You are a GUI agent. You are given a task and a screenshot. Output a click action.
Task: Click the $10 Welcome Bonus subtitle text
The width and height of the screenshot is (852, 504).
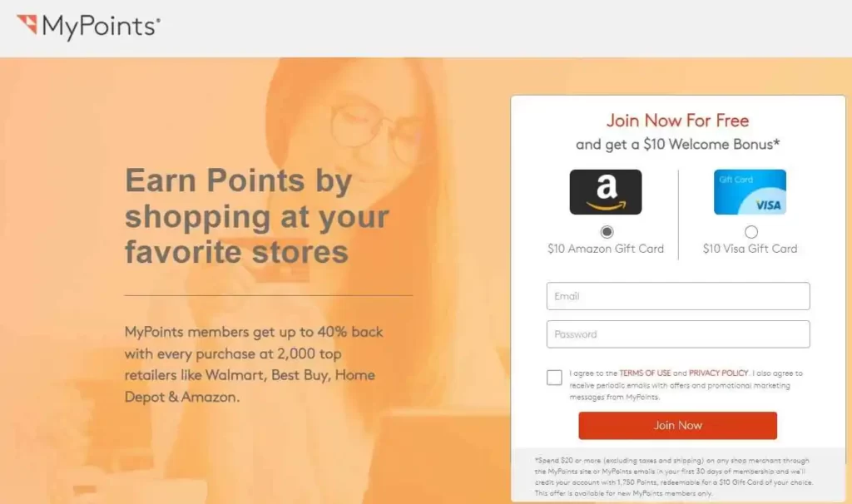point(677,145)
